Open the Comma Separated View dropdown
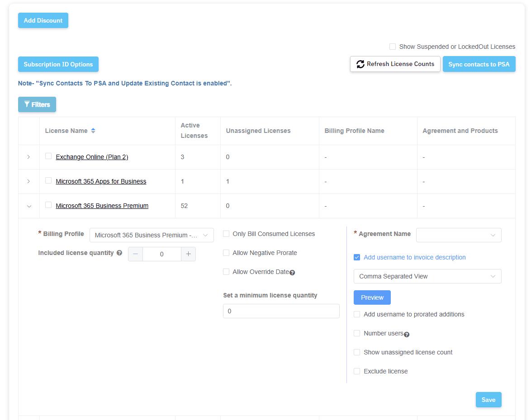 427,276
